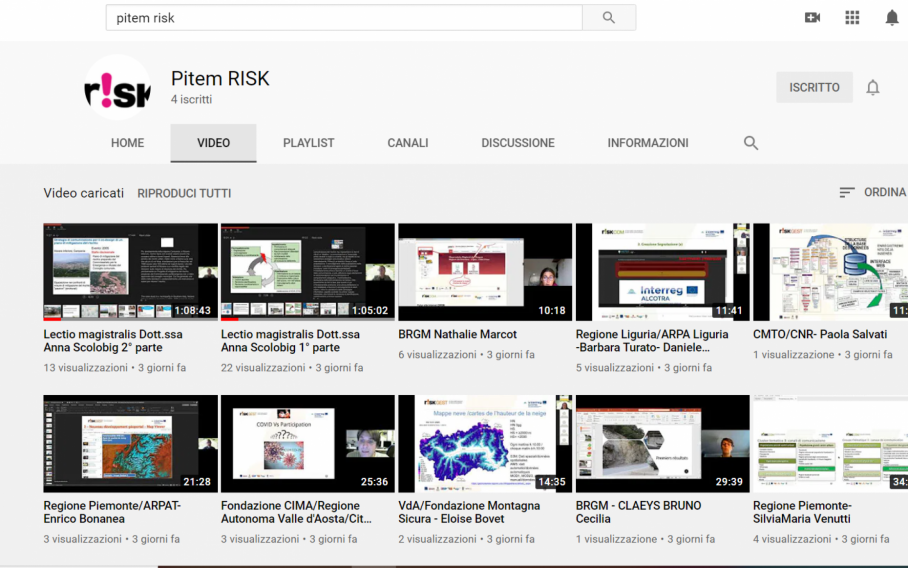The height and width of the screenshot is (568, 908).
Task: Open Fondazione CIMA COVID video thumbnail
Action: (x=307, y=444)
